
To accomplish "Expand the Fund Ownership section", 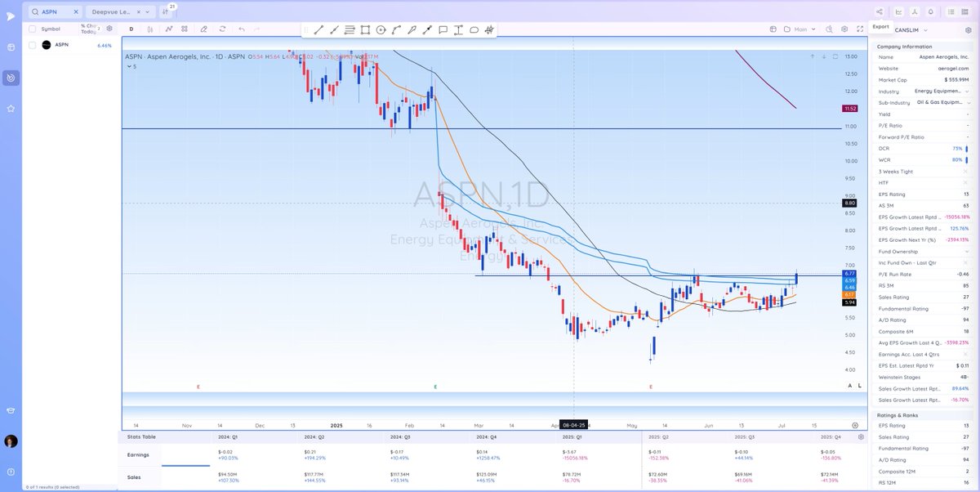I will pyautogui.click(x=967, y=252).
